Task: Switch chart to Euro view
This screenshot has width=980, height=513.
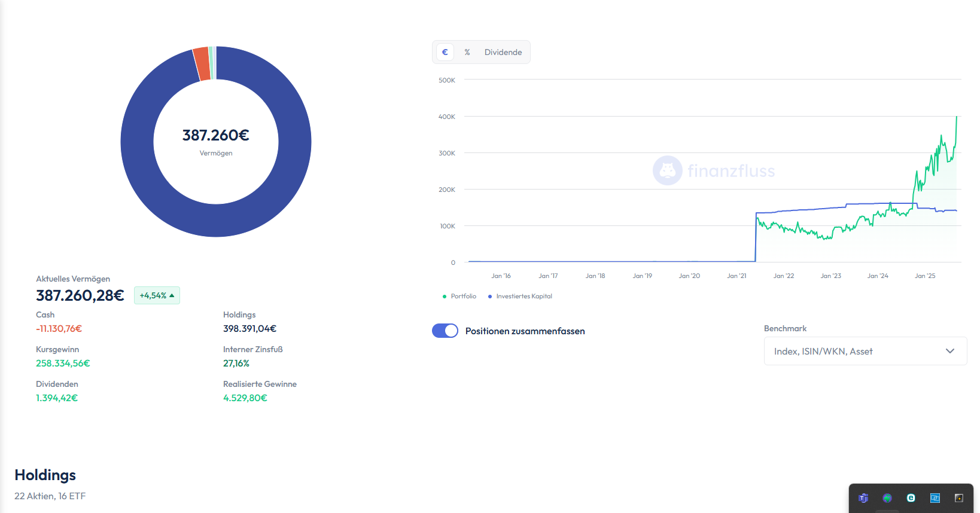Action: (x=445, y=52)
